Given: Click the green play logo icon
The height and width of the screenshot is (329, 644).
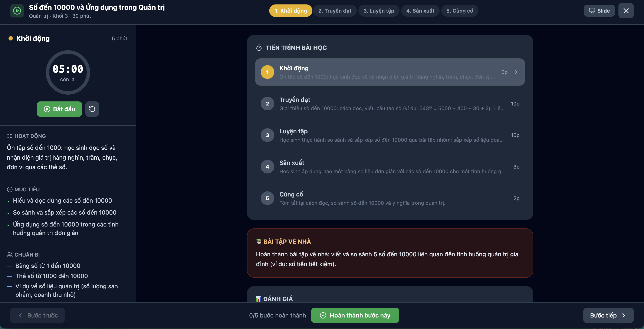Looking at the screenshot, I should (17, 11).
